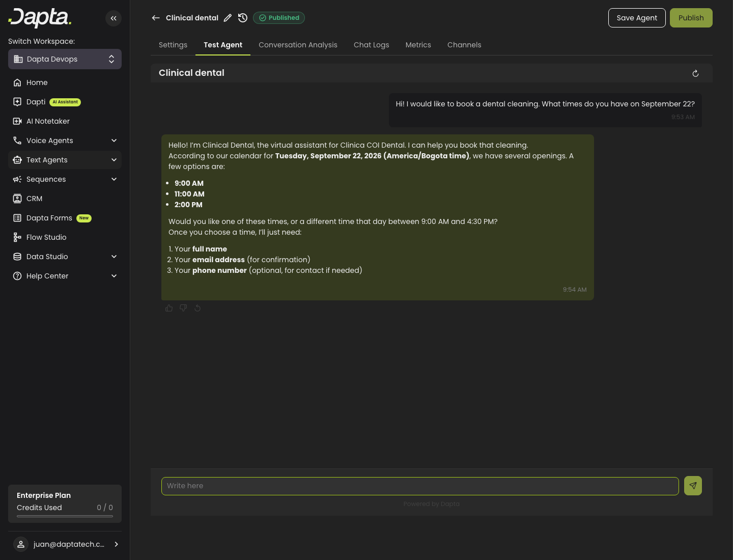This screenshot has width=733, height=560.
Task: Click the Publish button
Action: point(691,18)
